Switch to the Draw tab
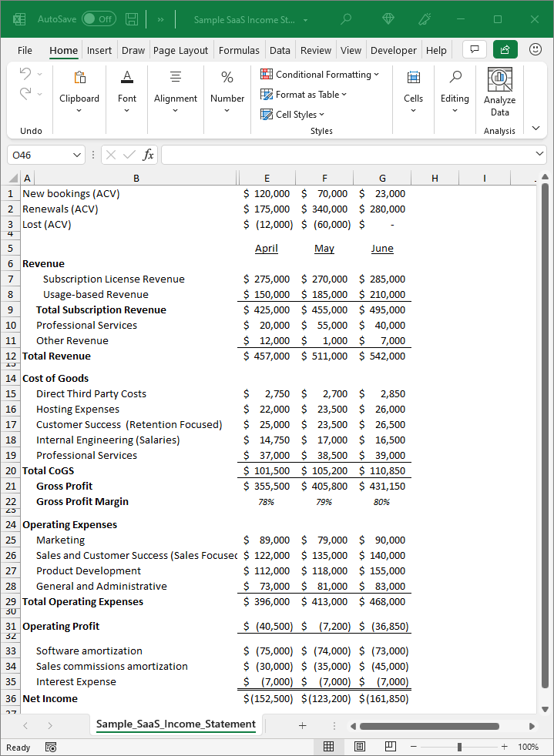Screen dimensions: 554x756 133,50
